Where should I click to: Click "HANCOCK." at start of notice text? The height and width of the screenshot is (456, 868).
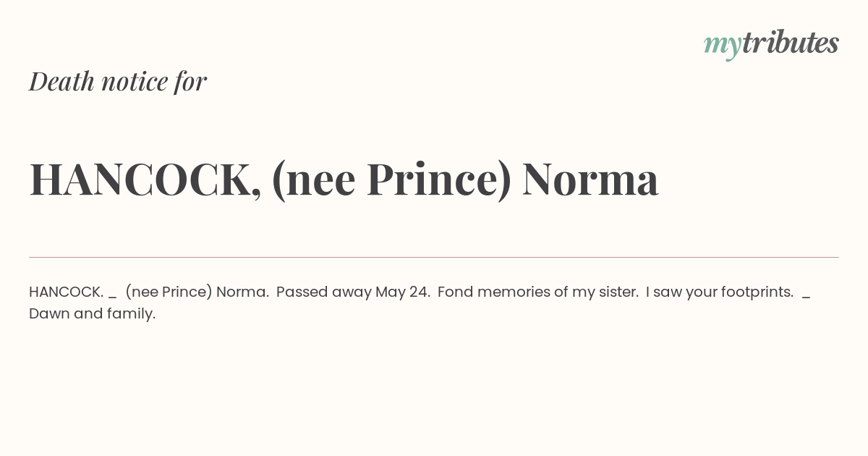[x=67, y=292]
